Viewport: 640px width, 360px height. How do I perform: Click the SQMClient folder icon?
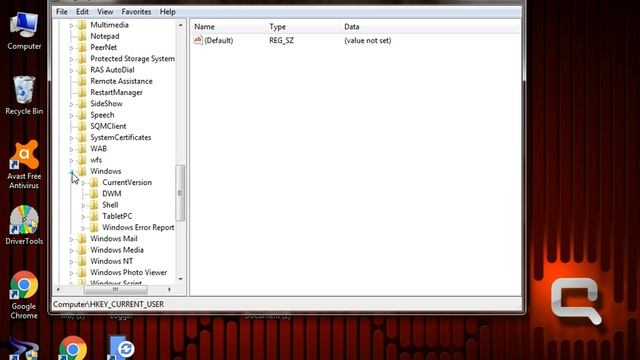tap(82, 126)
